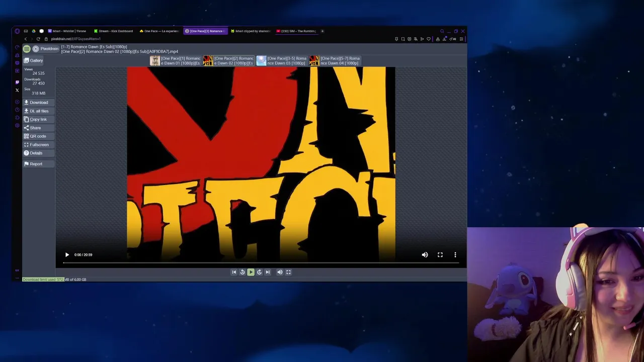Open file Details
The height and width of the screenshot is (362, 644).
(x=38, y=153)
